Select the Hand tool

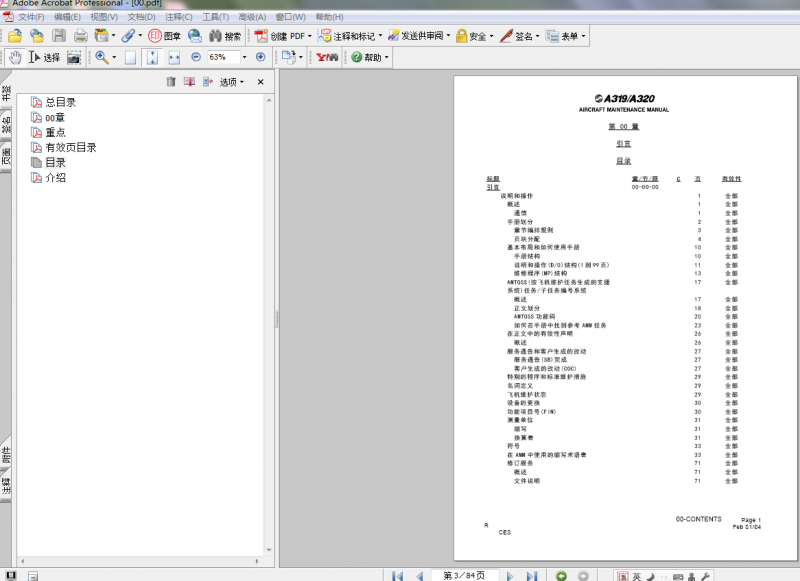pos(15,57)
